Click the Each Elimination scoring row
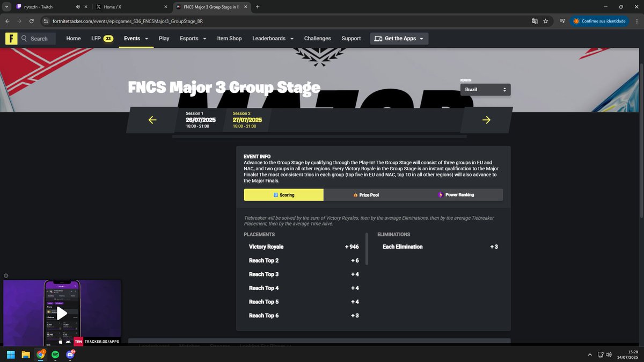The image size is (644, 362). coord(440,247)
